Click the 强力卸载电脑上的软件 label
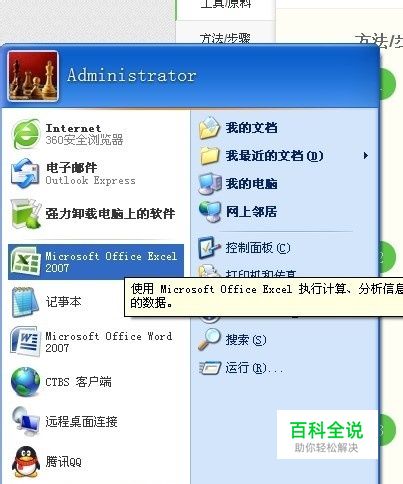 [x=110, y=214]
